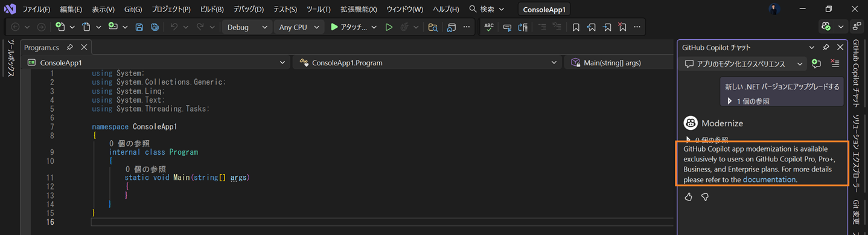Viewport: 868px width, 235px height.
Task: Expand the attach button dropdown arrow
Action: [374, 27]
